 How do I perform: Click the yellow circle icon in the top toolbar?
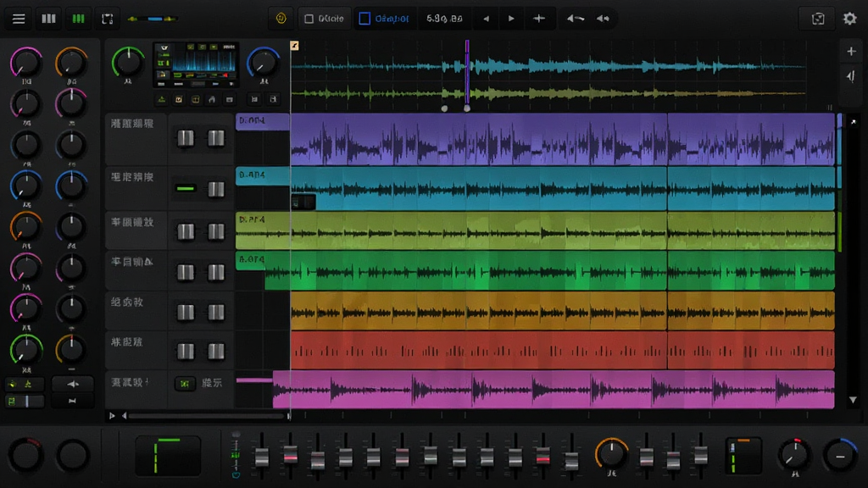[x=281, y=19]
